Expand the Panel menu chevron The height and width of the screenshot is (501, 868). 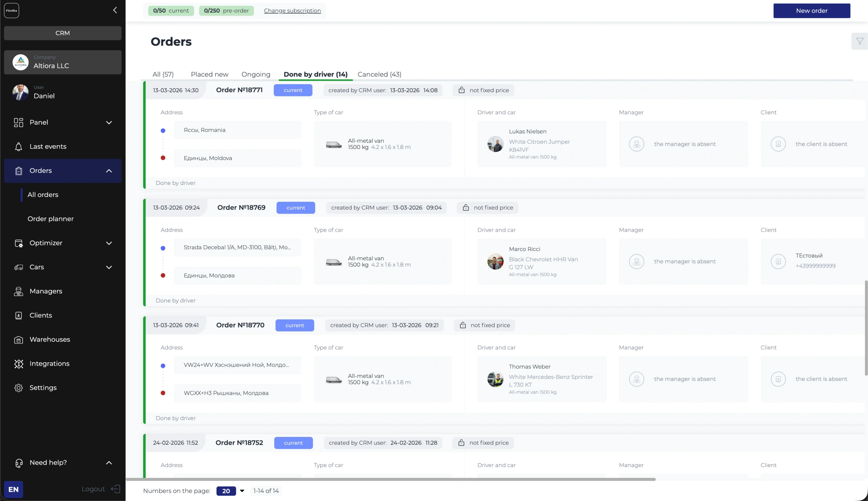click(109, 122)
